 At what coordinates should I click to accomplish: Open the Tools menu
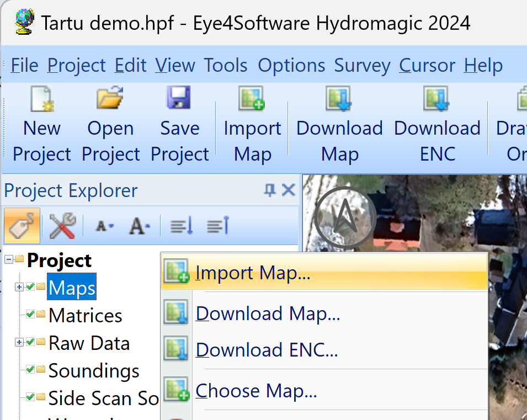click(x=226, y=65)
